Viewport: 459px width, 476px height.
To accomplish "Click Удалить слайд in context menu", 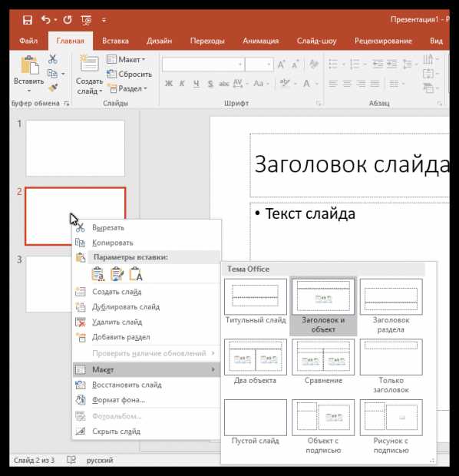I will click(x=117, y=322).
